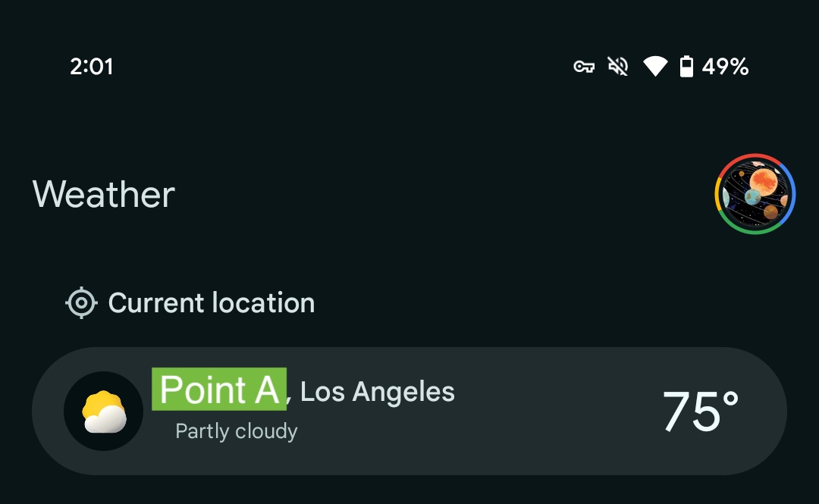The image size is (819, 504).
Task: Tap the VPN key status icon
Action: click(x=584, y=67)
